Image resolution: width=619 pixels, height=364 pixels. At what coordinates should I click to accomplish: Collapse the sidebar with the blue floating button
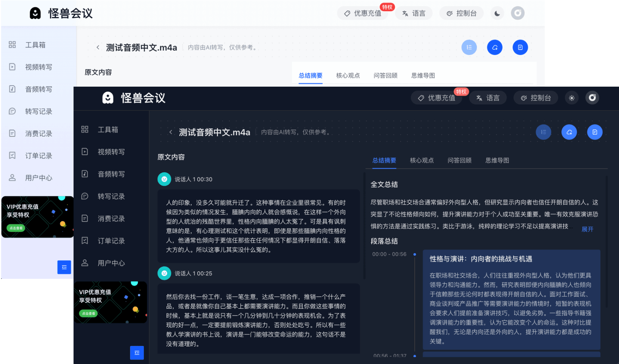coord(137,353)
